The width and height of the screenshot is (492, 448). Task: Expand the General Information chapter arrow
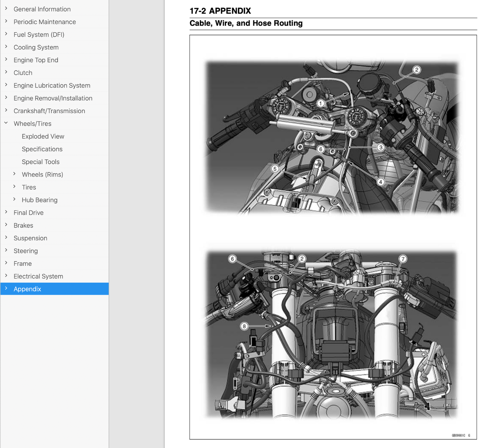point(6,9)
